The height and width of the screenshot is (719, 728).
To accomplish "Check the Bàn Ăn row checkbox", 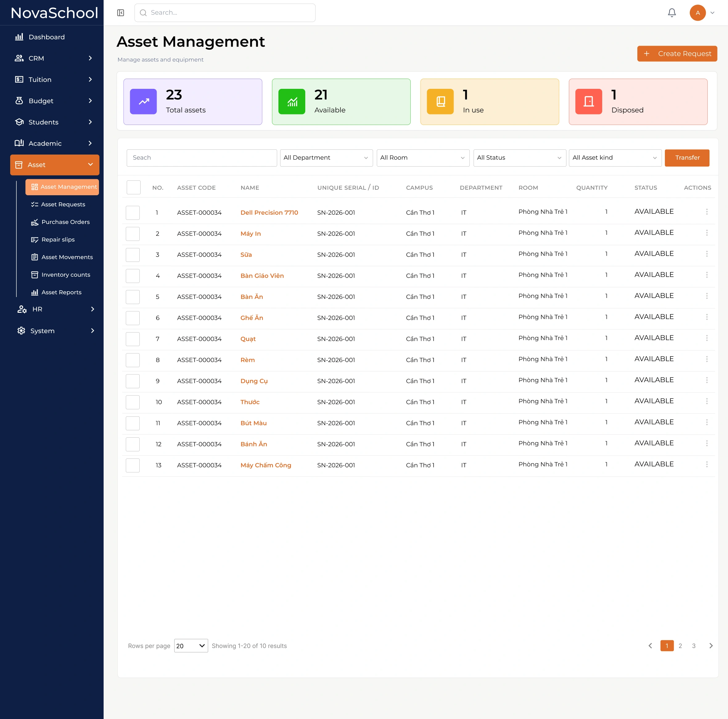I will tap(133, 297).
